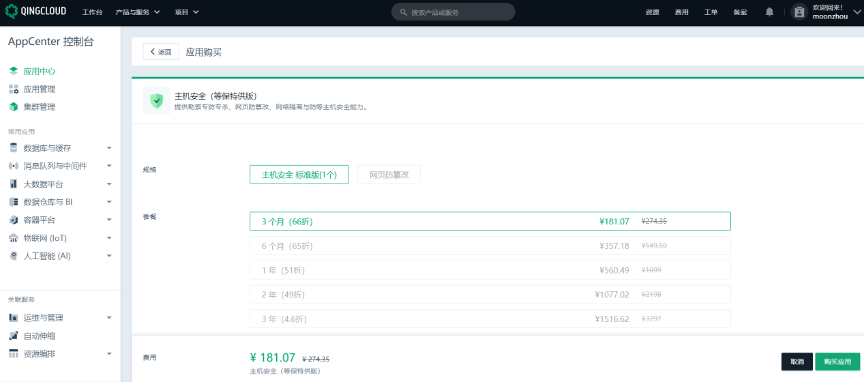Click the 购买应用 button
Image resolution: width=864 pixels, height=383 pixels.
tap(838, 362)
